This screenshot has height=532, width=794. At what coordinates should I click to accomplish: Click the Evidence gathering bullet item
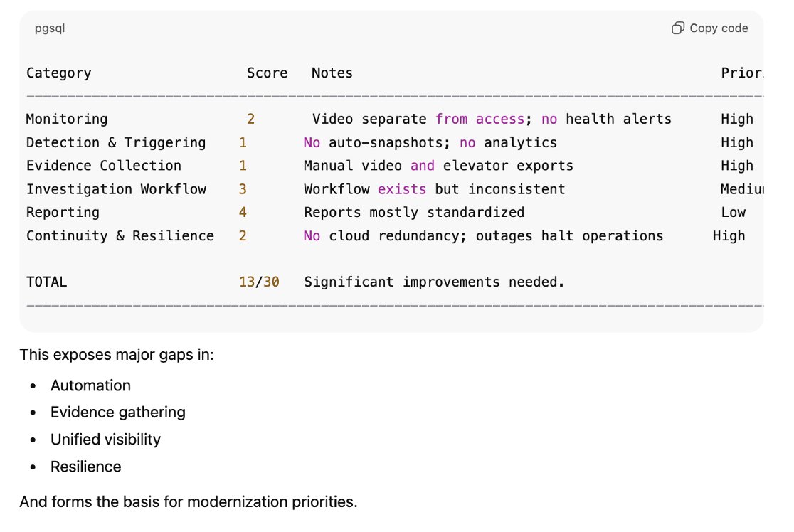click(x=117, y=413)
